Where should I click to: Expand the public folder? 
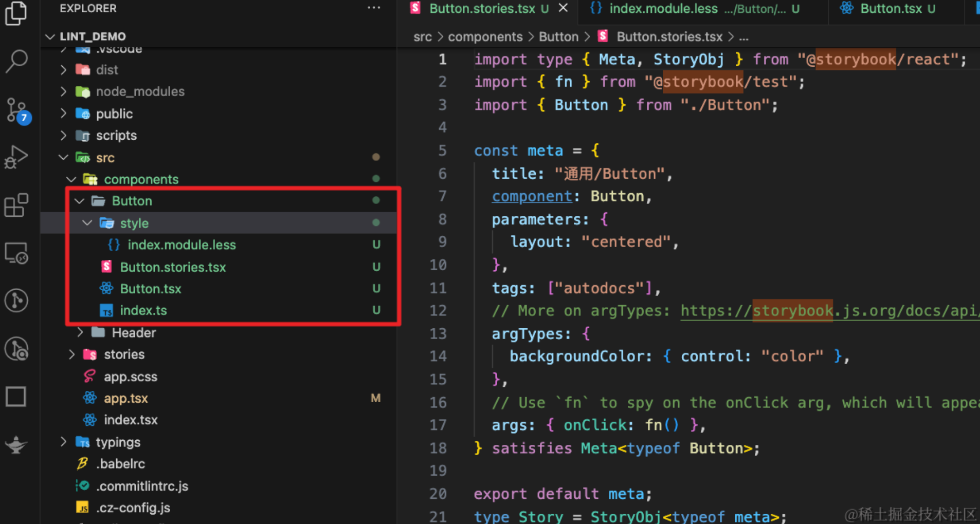(x=63, y=114)
